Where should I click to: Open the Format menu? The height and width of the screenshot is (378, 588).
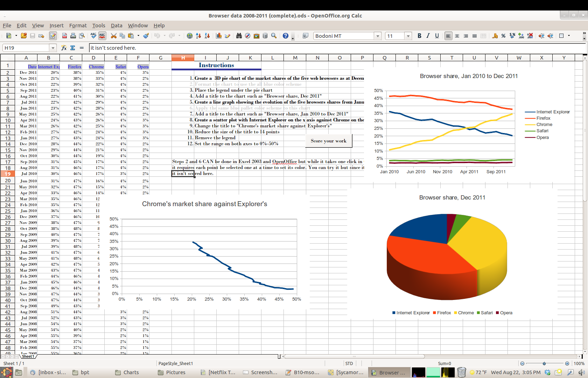[x=78, y=25]
